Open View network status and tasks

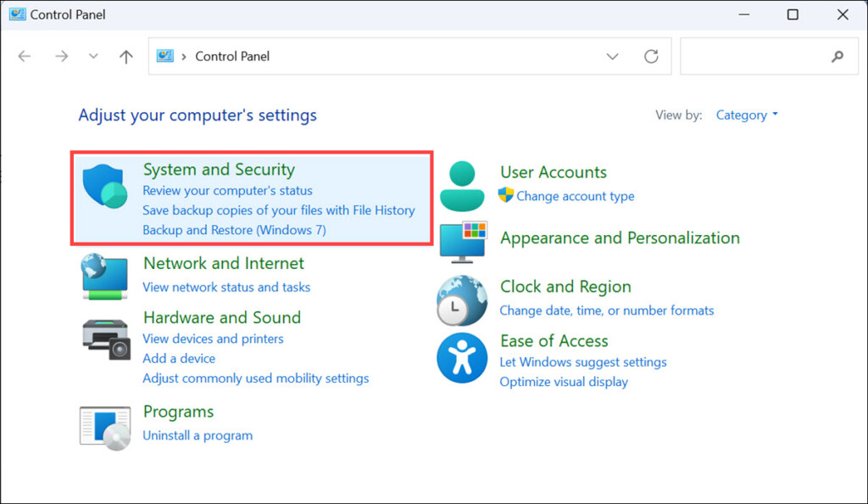[226, 287]
